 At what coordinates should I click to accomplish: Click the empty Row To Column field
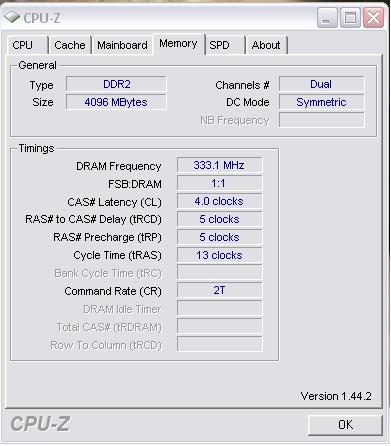coord(219,344)
